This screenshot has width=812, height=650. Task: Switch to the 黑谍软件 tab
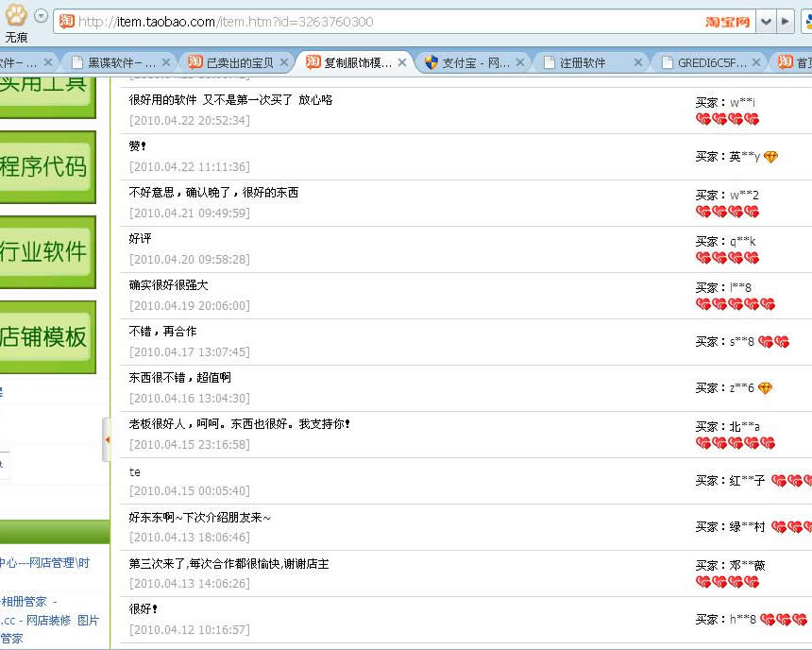tap(121, 62)
